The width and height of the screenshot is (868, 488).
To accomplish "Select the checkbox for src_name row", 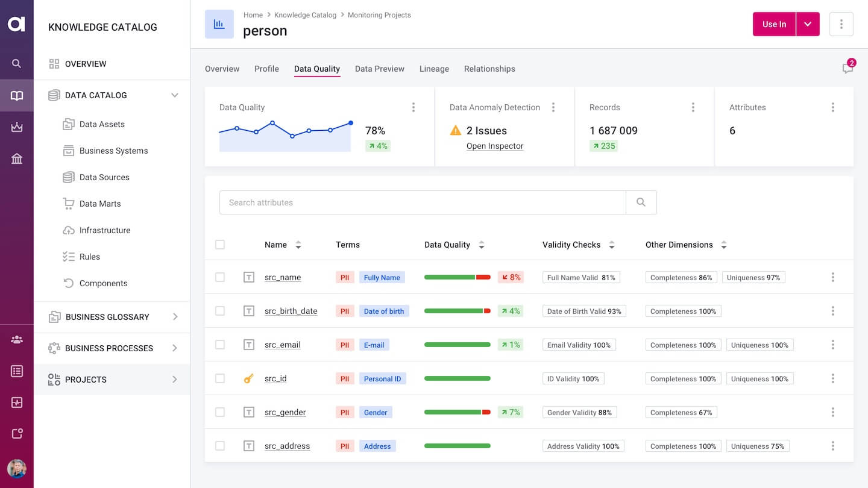I will pyautogui.click(x=220, y=277).
